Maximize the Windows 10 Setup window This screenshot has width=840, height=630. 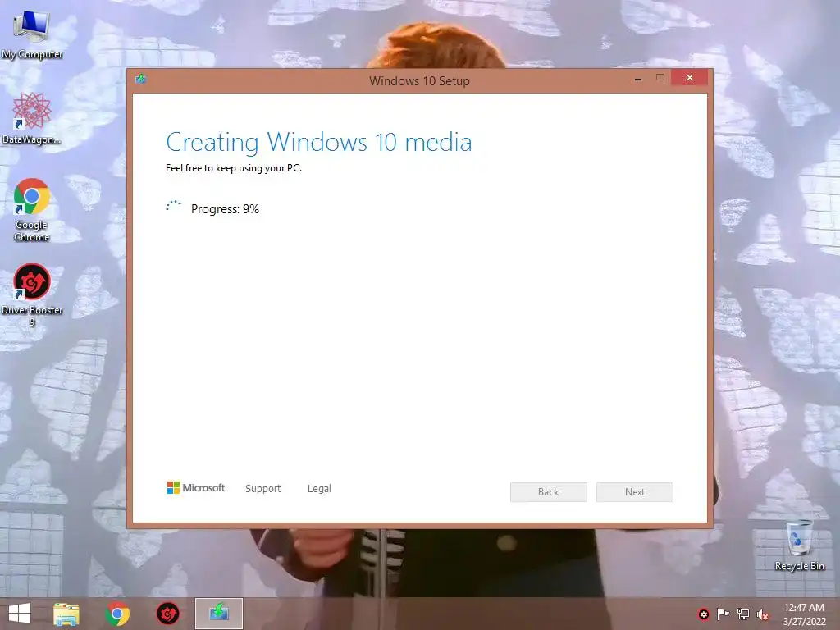click(x=660, y=78)
